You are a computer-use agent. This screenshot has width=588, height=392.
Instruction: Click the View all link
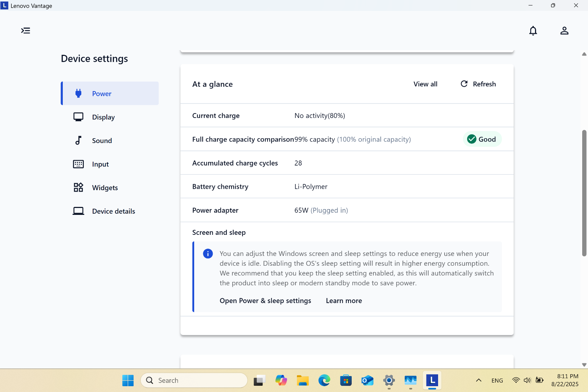pos(425,84)
